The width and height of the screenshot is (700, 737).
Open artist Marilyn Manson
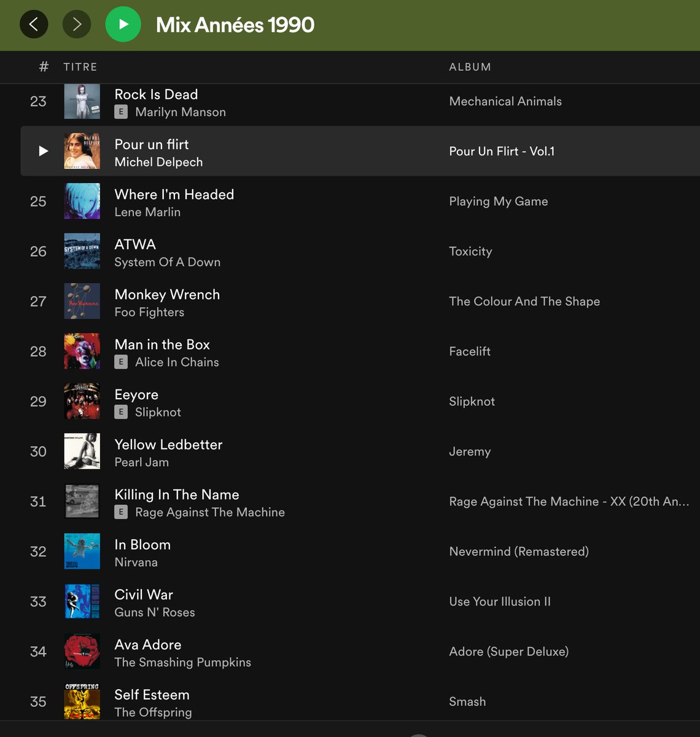[x=181, y=112]
